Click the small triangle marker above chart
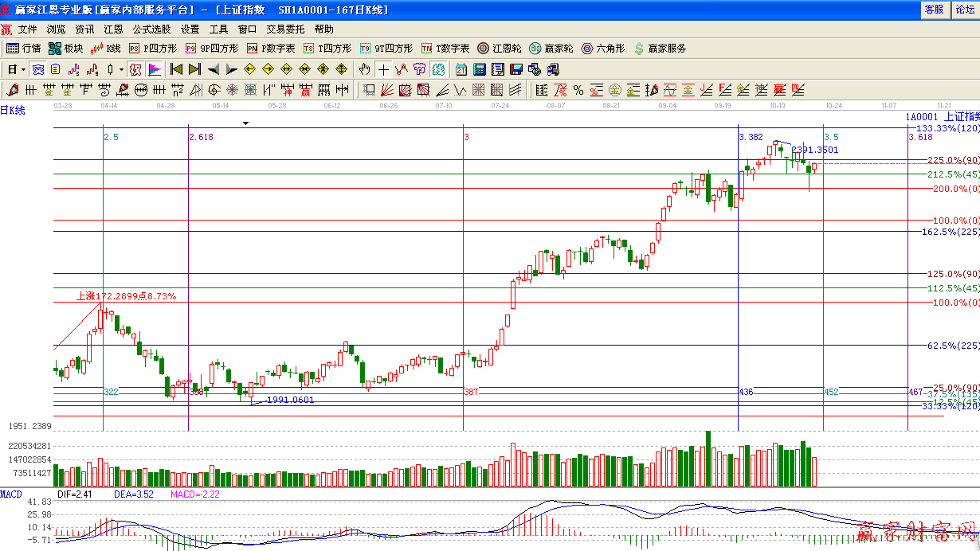980x551 pixels. (246, 123)
